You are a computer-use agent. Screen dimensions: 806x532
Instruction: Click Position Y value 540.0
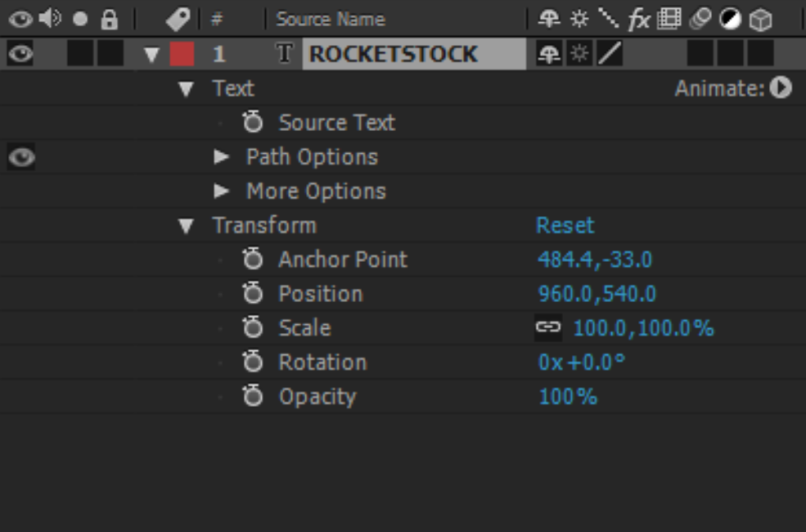628,294
